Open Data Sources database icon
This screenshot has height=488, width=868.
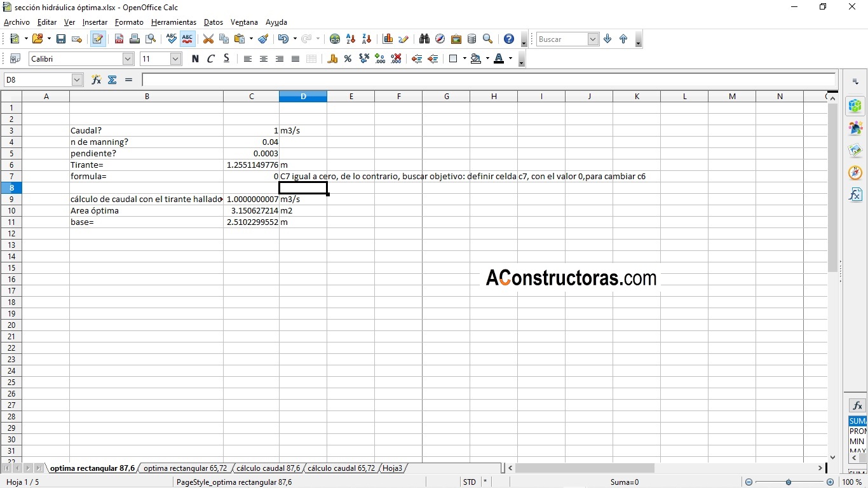click(471, 39)
